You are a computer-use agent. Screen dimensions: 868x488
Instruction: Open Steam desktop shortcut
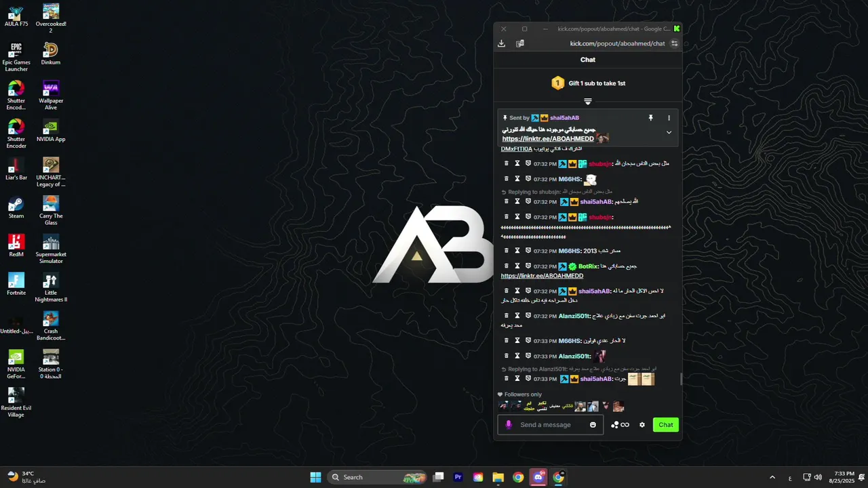(x=16, y=208)
